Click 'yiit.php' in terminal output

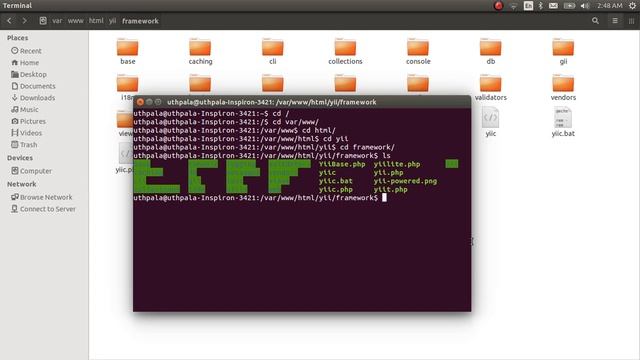click(x=391, y=189)
